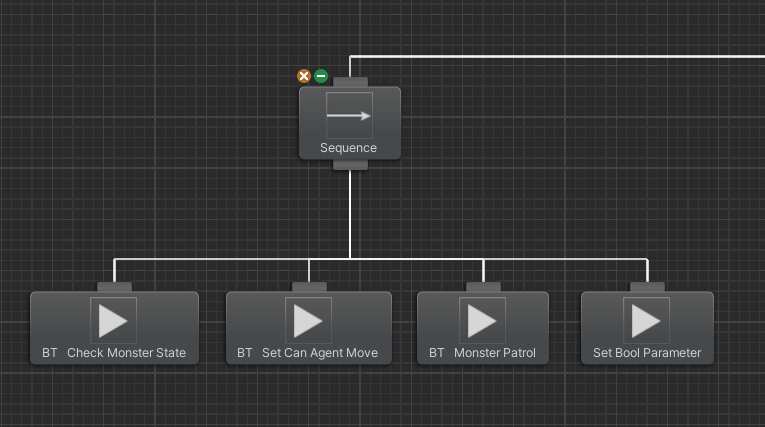The image size is (765, 427).
Task: Select the BT Check Monster State play icon
Action: tap(113, 321)
